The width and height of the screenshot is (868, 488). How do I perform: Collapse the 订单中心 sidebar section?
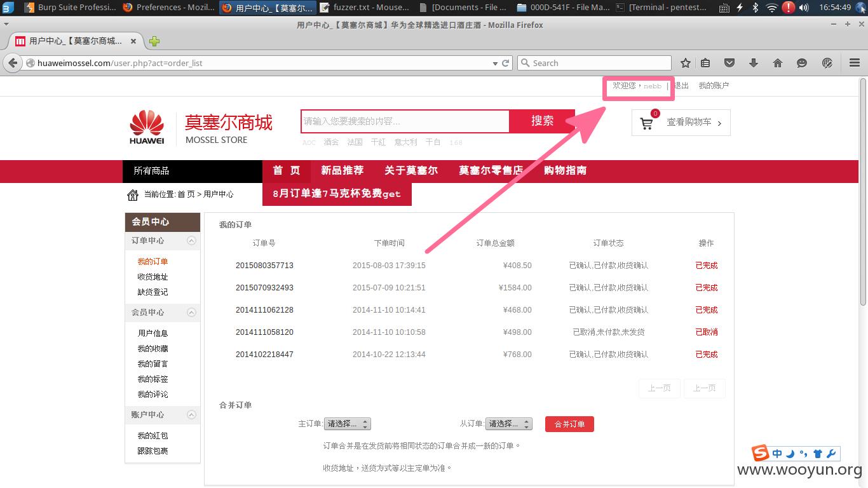(x=191, y=241)
